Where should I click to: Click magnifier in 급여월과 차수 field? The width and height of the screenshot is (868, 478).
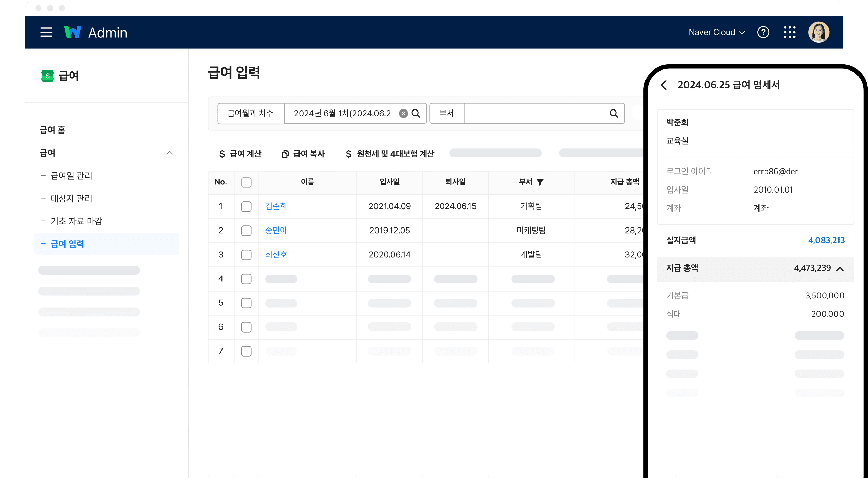coord(416,113)
